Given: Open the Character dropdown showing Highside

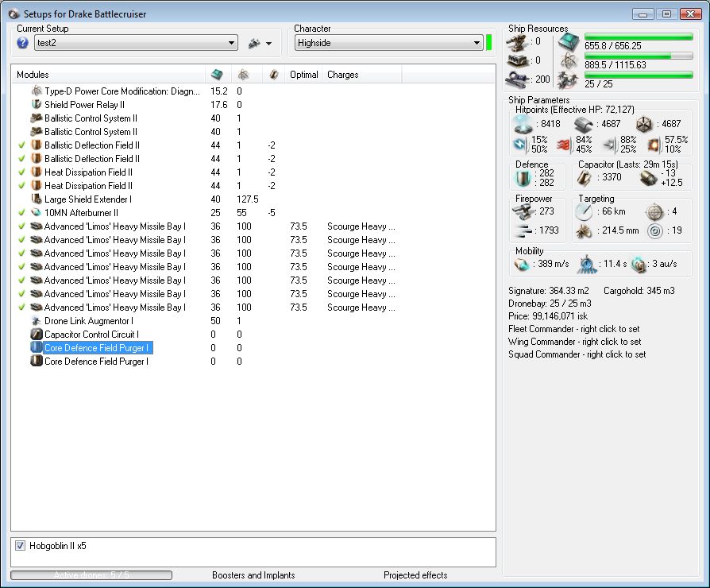Looking at the screenshot, I should click(388, 43).
